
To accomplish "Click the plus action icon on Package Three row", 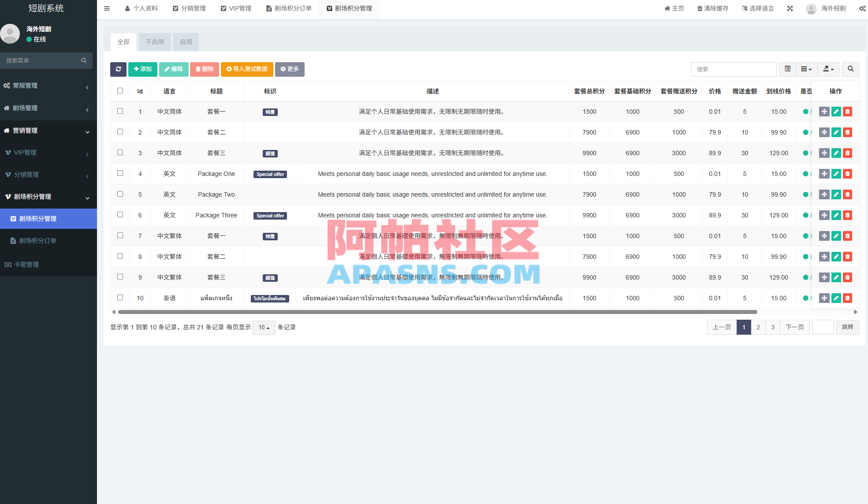I will click(824, 215).
